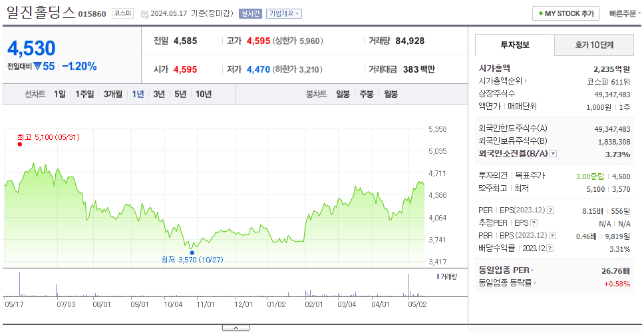The image size is (644, 333).
Task: Expand the 기업개요 dropdown
Action: (x=284, y=13)
